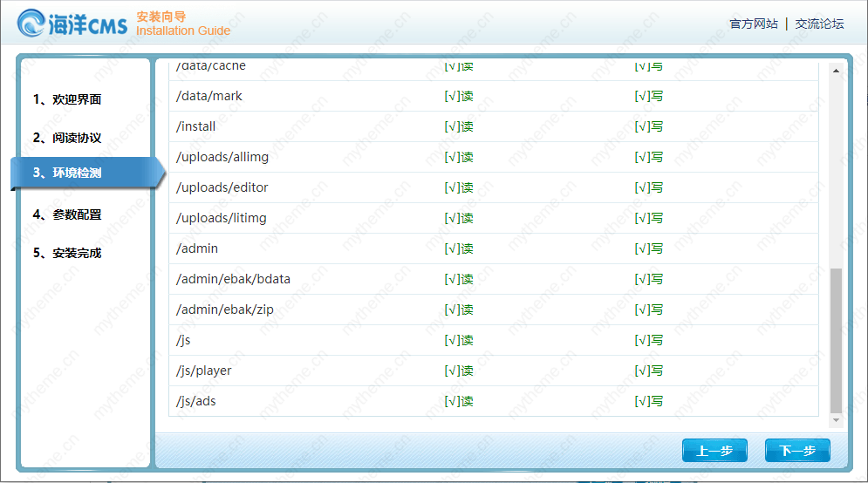Click the write status for /js/player

[x=649, y=371]
